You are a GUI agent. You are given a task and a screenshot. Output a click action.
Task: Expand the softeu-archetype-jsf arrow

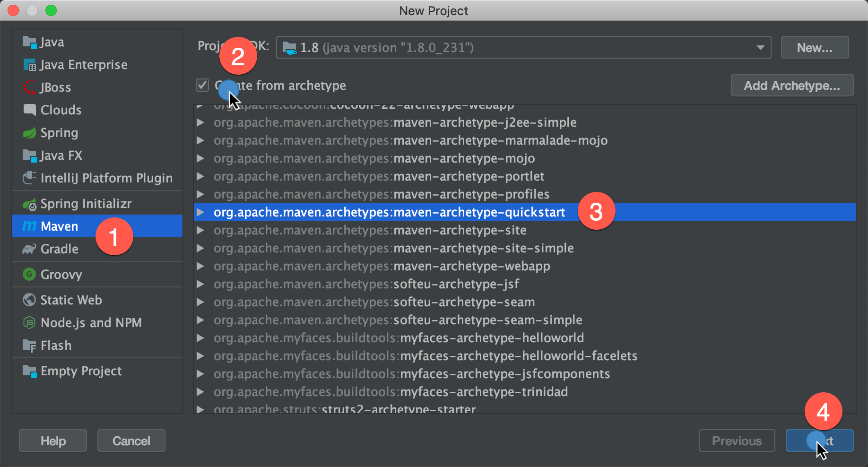tap(200, 284)
